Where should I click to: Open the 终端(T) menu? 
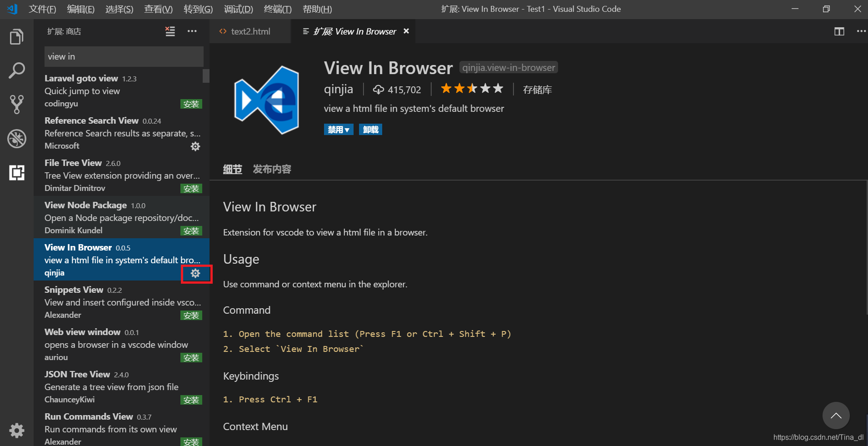tap(278, 9)
